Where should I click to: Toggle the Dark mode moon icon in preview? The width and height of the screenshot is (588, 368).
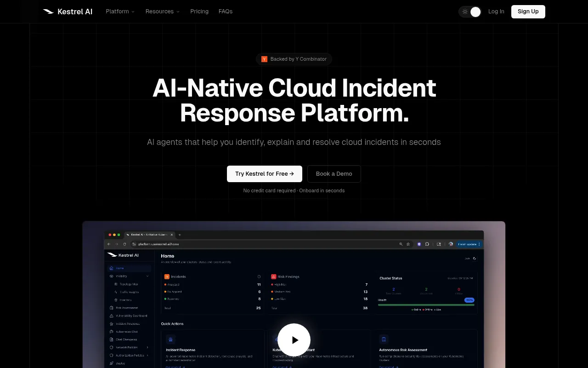475,259
